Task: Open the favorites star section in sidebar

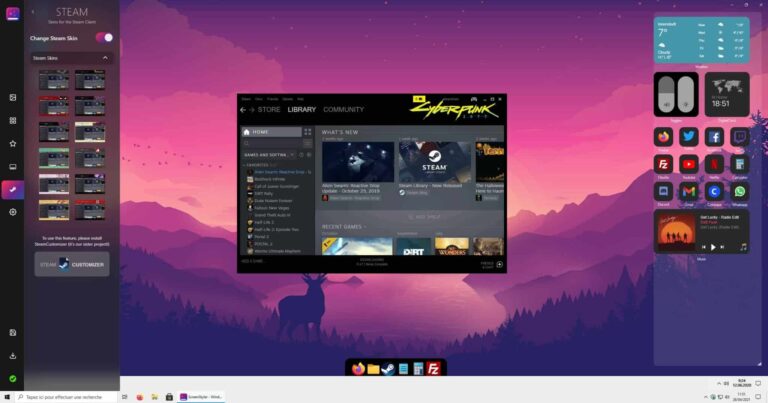Action: click(x=12, y=143)
